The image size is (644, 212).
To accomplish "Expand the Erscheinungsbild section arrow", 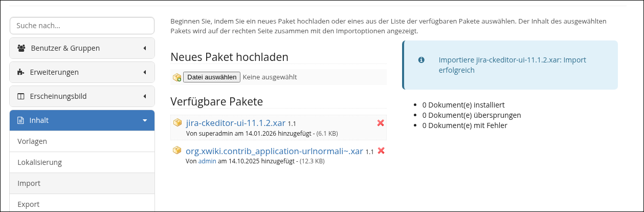I will click(x=145, y=96).
